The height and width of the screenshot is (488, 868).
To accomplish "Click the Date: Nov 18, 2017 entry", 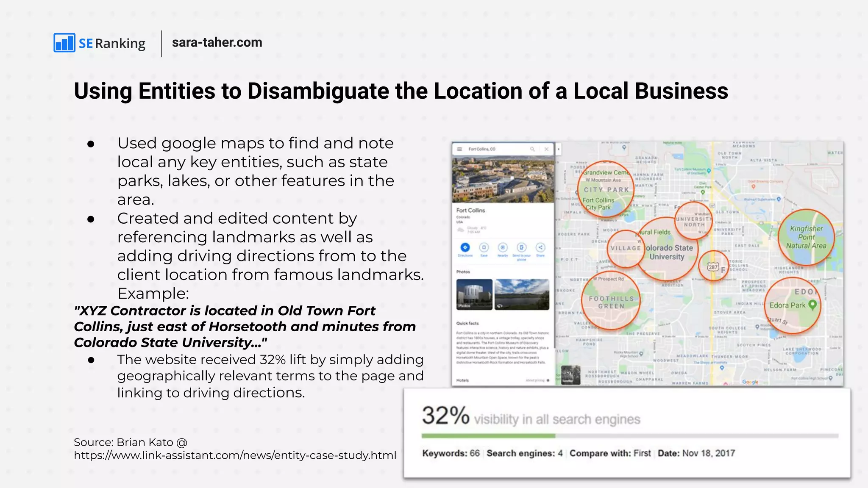I will tap(696, 453).
